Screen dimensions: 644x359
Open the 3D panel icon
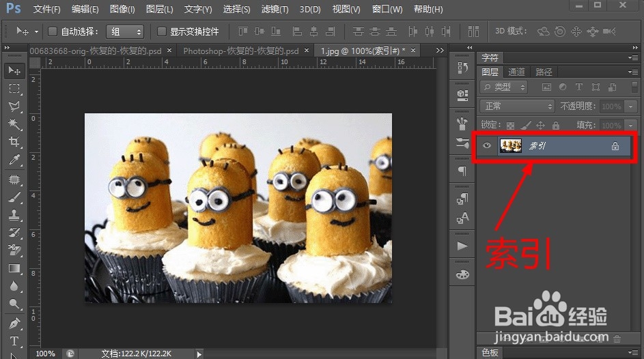(462, 95)
